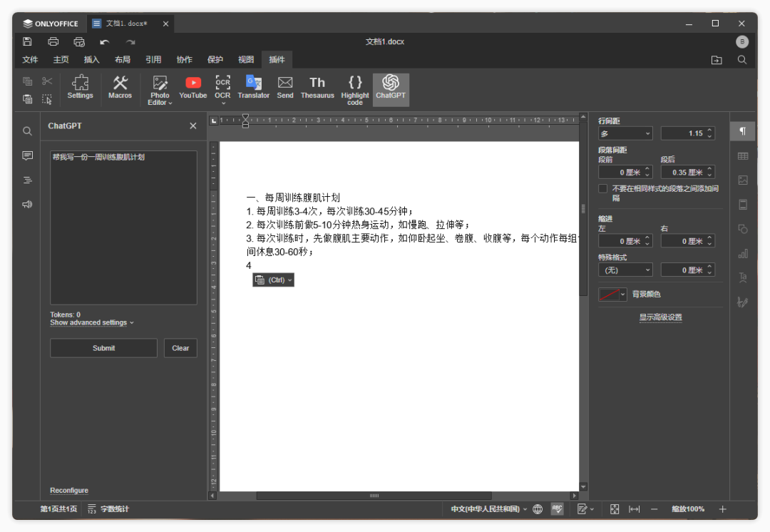Open the Macros tool
The height and width of the screenshot is (532, 770).
tap(120, 88)
